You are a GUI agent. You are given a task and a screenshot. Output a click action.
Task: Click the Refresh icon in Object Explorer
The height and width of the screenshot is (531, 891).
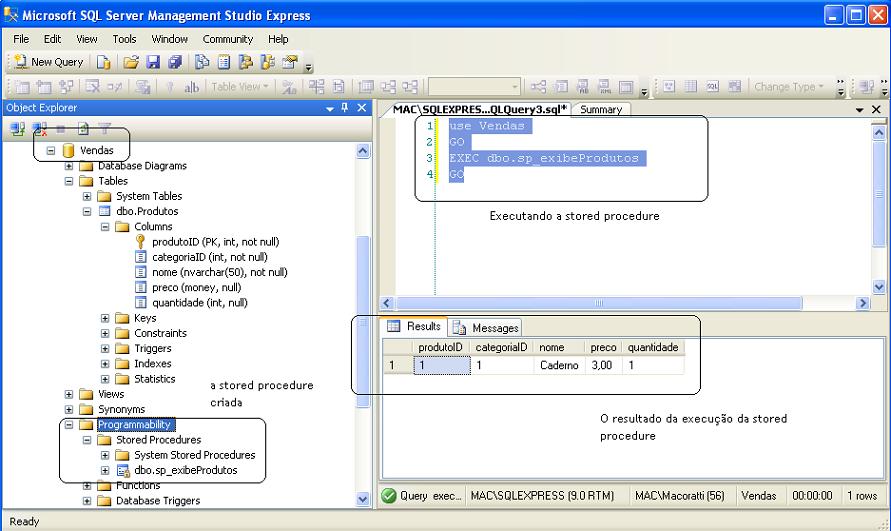click(83, 129)
